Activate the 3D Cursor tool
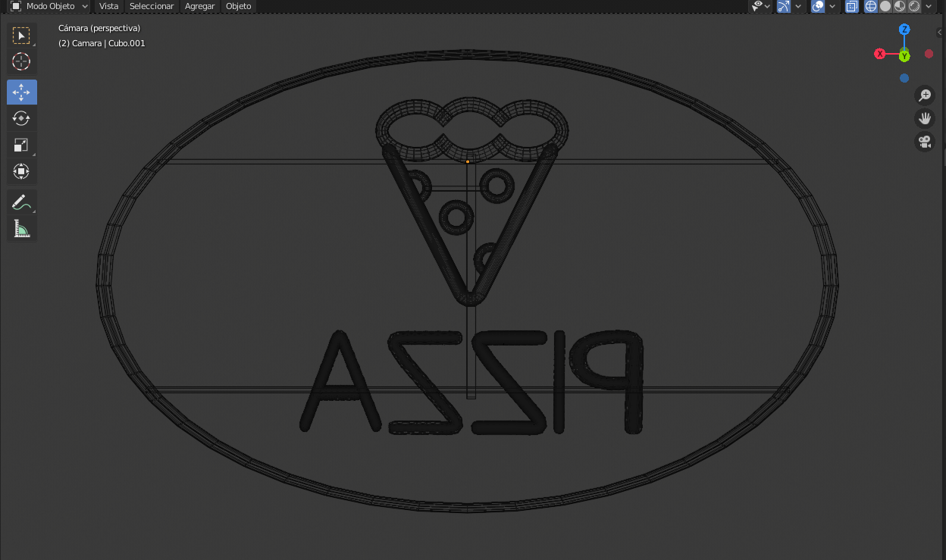This screenshot has width=946, height=560. (21, 62)
